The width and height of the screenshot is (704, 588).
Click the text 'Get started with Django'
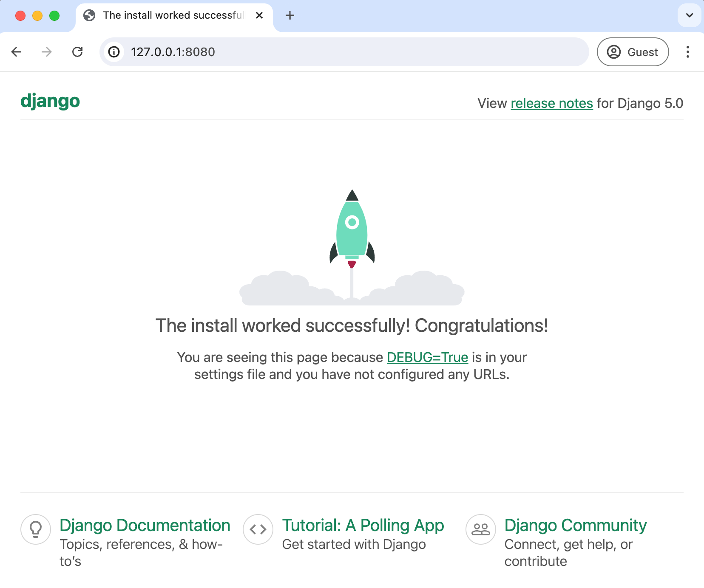coord(354,544)
